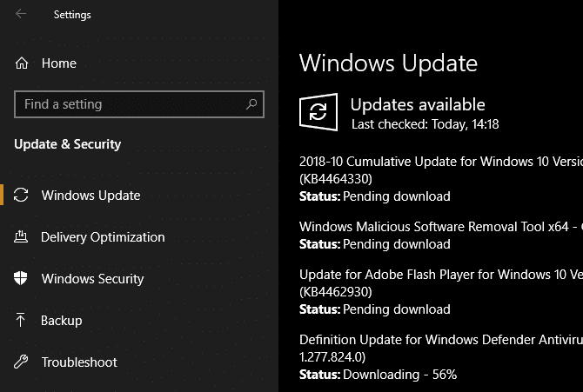The height and width of the screenshot is (392, 583).
Task: Click the Settings window title
Action: click(x=72, y=15)
